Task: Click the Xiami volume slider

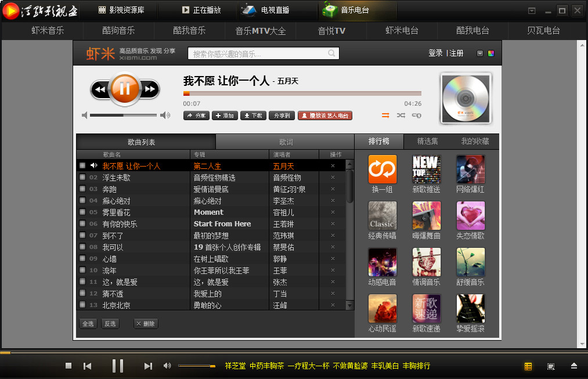Action: (124, 115)
